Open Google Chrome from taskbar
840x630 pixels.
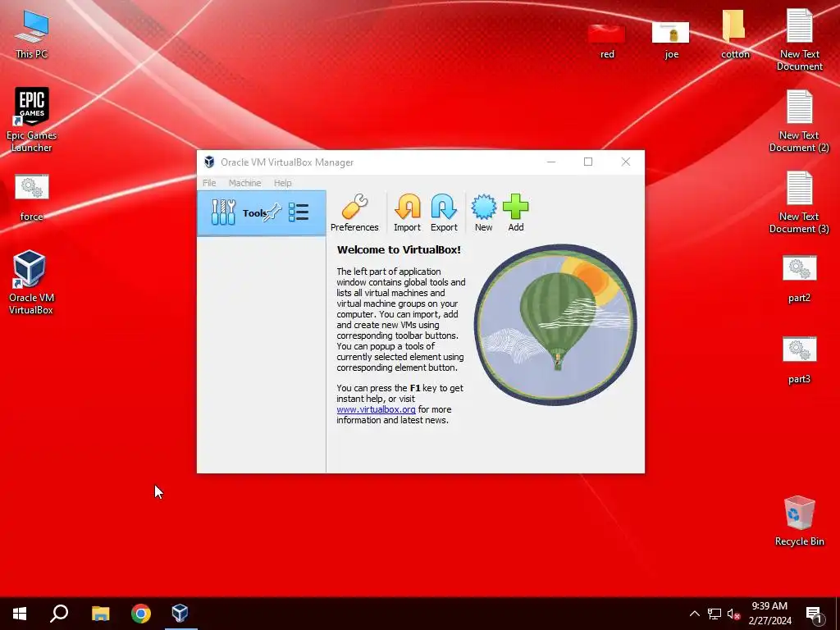[141, 614]
